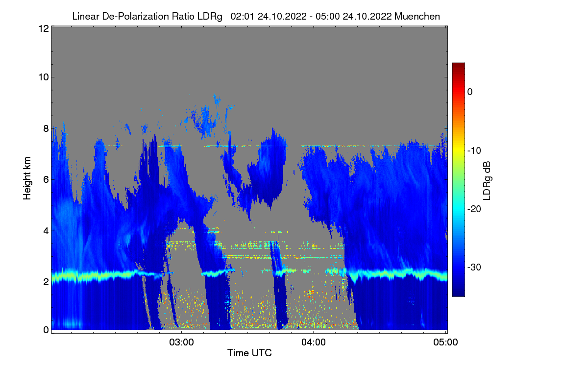588x392 pixels.
Task: Click the 'Height km' y-axis label
Action: [x=27, y=178]
